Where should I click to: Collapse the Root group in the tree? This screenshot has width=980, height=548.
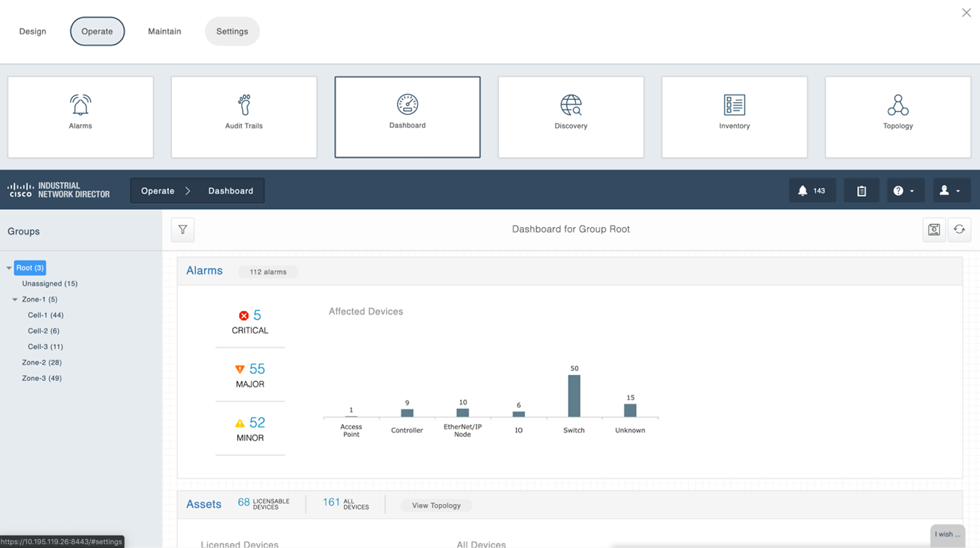pos(9,268)
